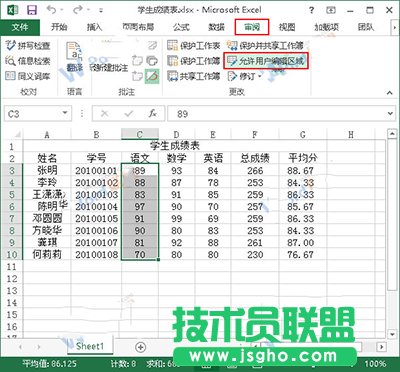Select the title cell 学生成绩表
Image resolution: width=400 pixels, height=372 pixels.
coord(175,146)
